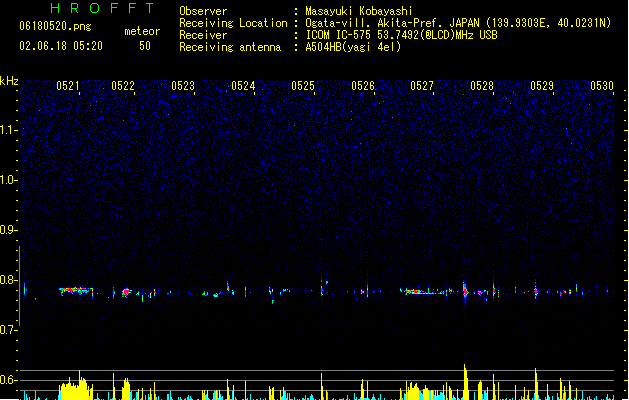Click the 0527 time marker
The image size is (629, 400).
tap(422, 86)
